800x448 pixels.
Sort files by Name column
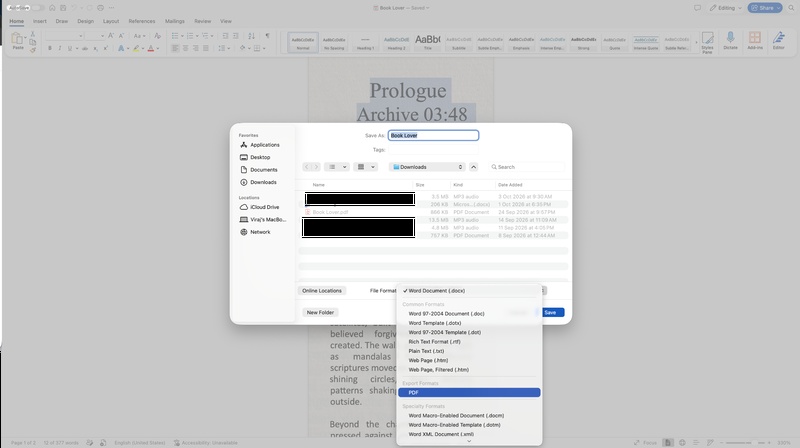click(x=318, y=185)
